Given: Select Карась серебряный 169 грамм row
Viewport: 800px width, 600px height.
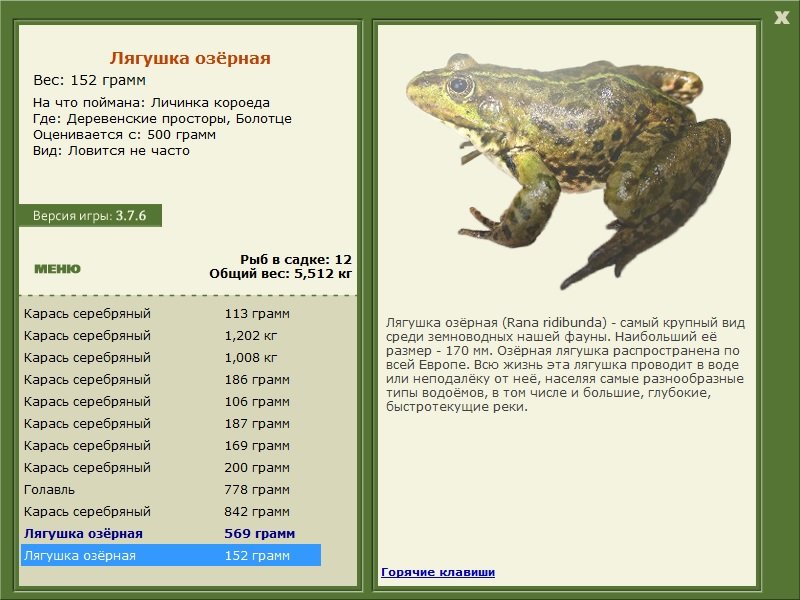Looking at the screenshot, I should coord(171,445).
